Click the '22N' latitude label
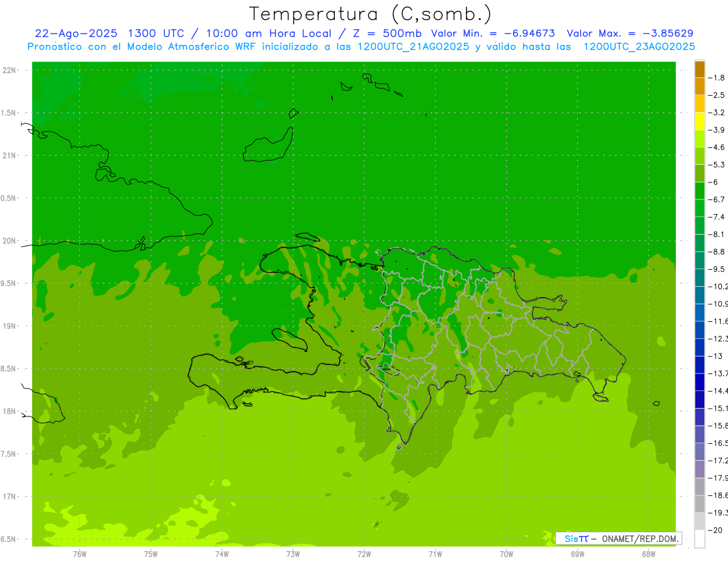This screenshot has width=728, height=562. pos(10,70)
